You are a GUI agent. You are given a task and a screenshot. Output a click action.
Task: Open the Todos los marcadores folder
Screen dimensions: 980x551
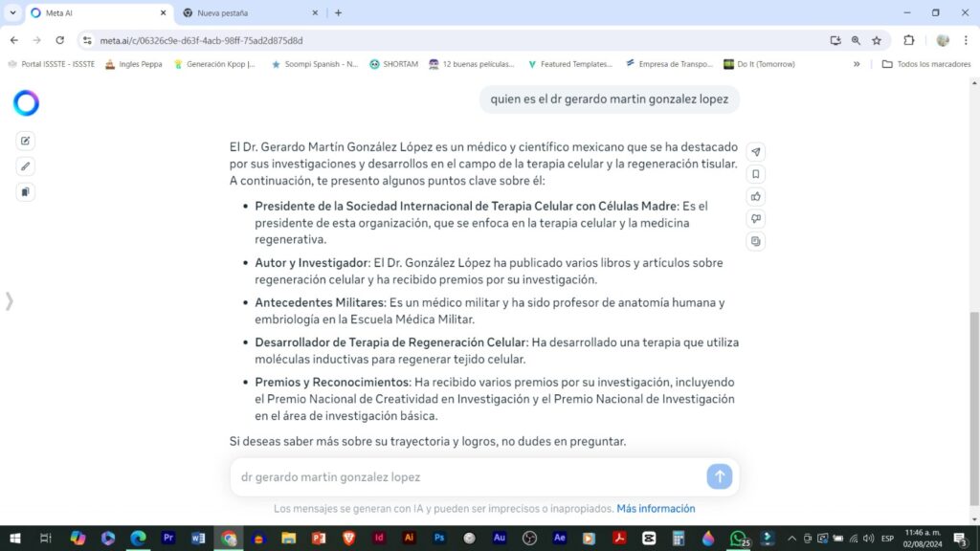tap(926, 64)
